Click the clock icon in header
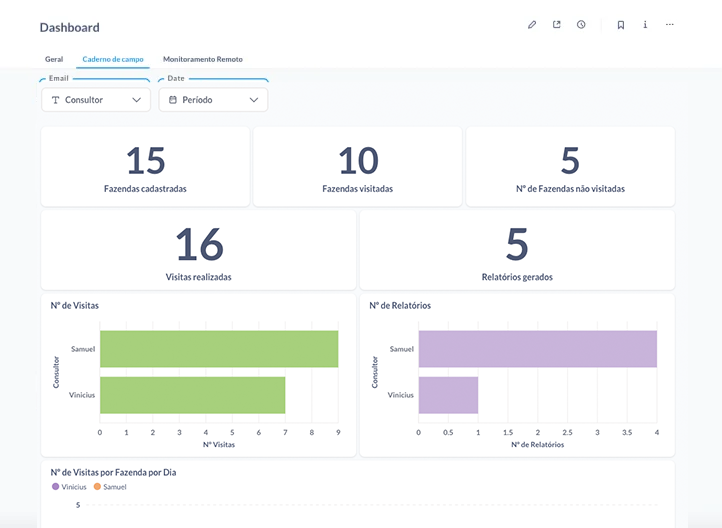Viewport: 722px width, 528px height. 581,25
